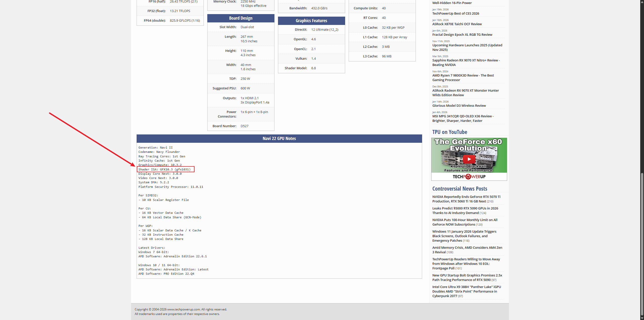Open Glorious Model D3 Wireless Review

click(459, 105)
